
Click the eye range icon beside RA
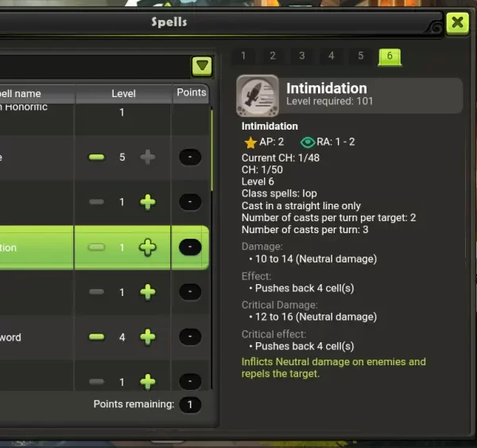click(308, 142)
